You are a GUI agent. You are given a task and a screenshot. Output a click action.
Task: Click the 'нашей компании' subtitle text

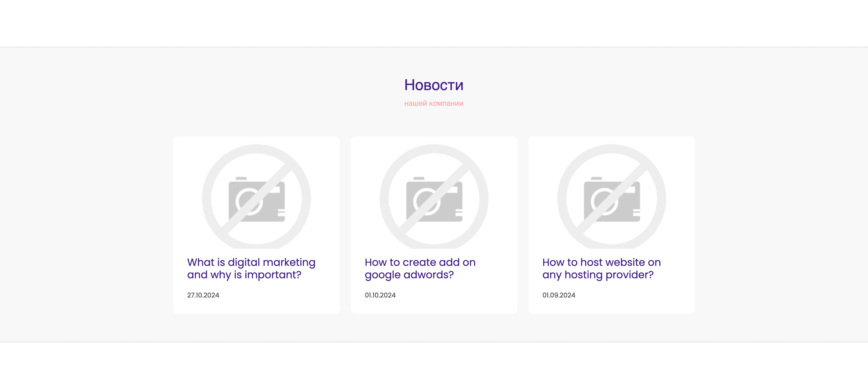[x=434, y=103]
